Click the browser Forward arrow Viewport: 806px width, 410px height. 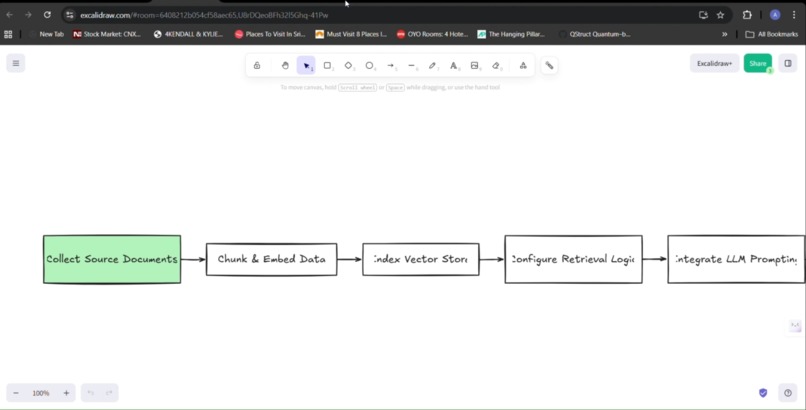pos(28,15)
